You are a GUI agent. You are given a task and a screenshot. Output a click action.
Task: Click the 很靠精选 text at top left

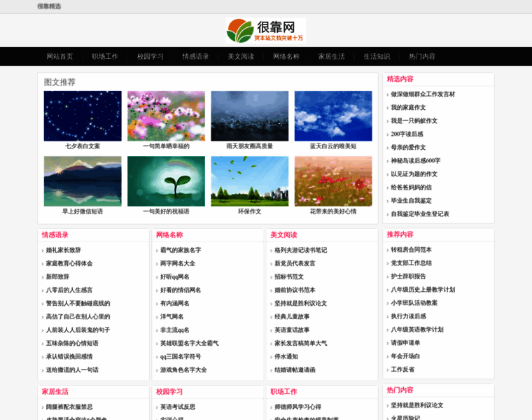(49, 6)
